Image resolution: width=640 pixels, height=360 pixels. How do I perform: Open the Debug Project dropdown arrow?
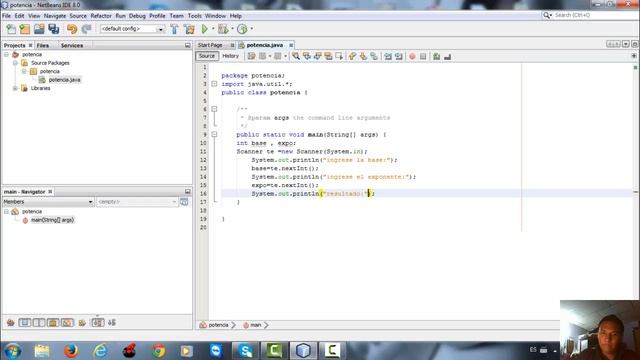pyautogui.click(x=232, y=29)
